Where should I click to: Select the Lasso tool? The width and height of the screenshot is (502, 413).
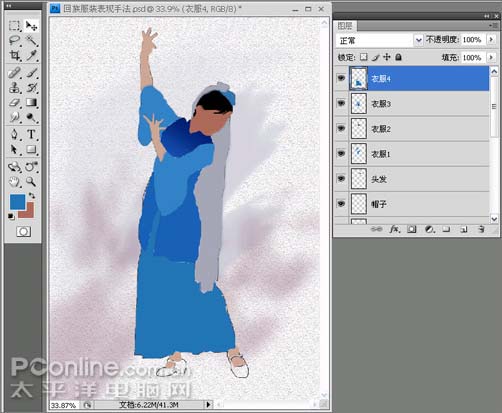coord(14,41)
